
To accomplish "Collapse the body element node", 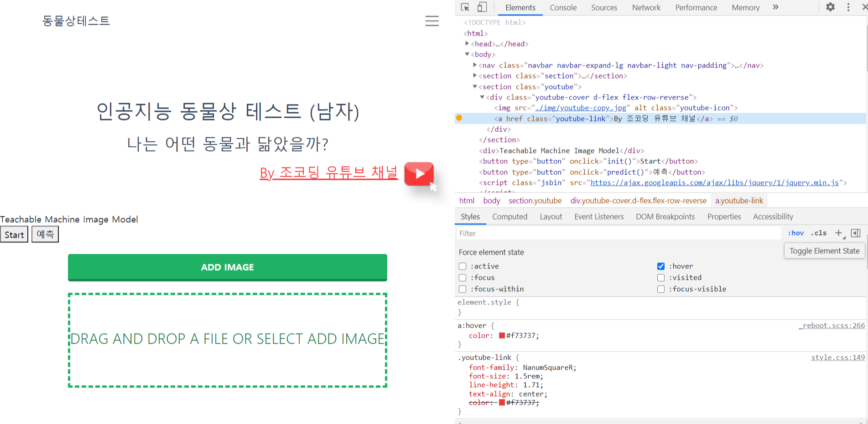I will pos(467,54).
